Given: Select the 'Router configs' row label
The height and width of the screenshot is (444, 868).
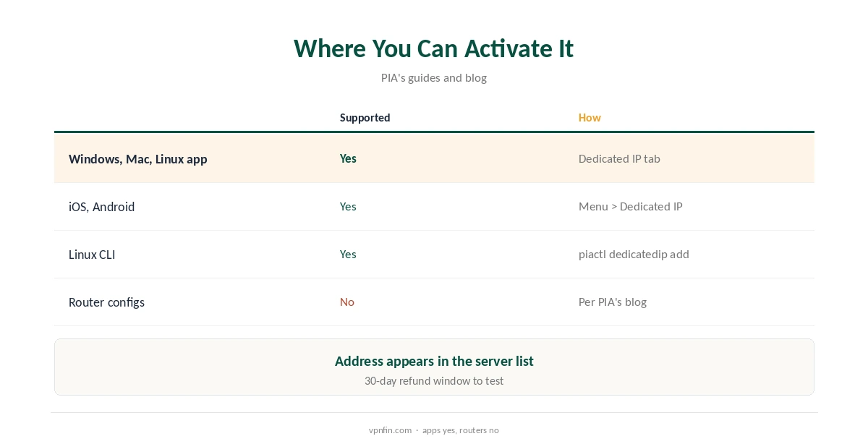Looking at the screenshot, I should (106, 302).
